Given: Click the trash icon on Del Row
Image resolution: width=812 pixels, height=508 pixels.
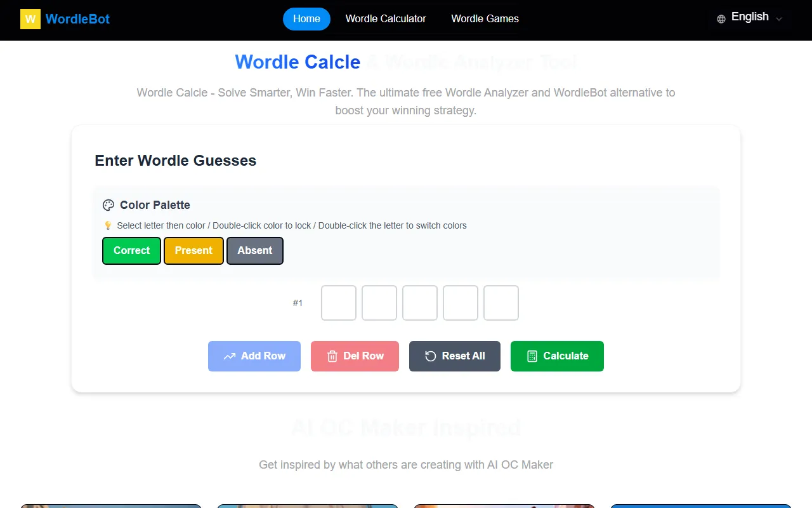Looking at the screenshot, I should pos(332,356).
